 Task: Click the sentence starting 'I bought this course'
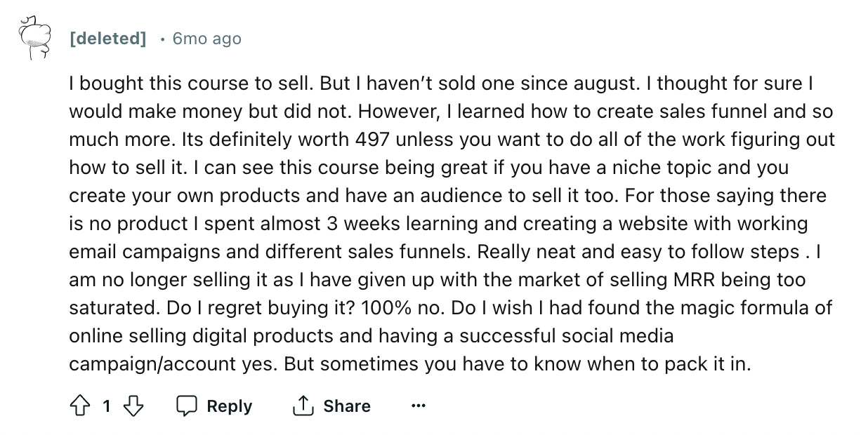191,83
